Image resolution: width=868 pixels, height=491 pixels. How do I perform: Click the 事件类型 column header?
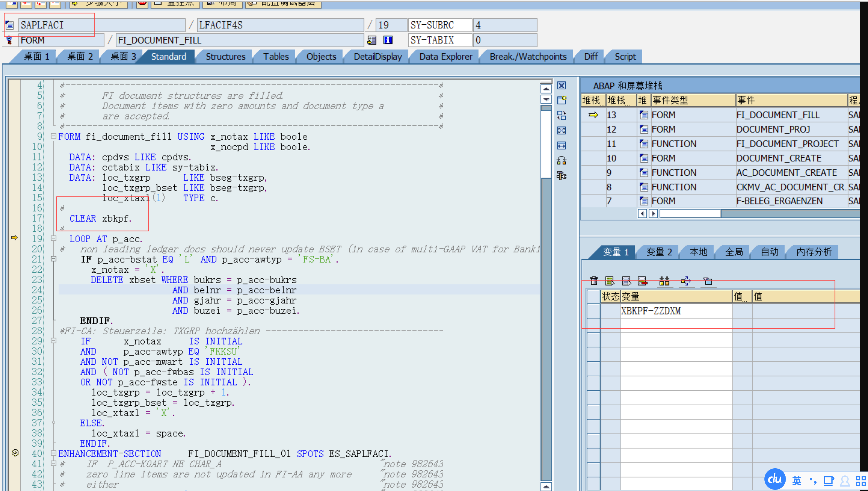[693, 100]
